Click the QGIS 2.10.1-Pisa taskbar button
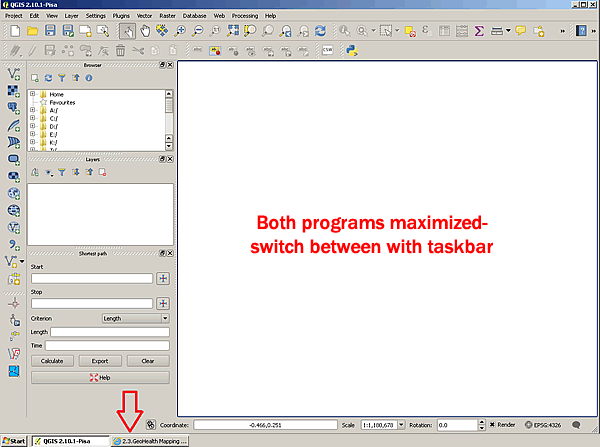The image size is (600, 447). point(70,441)
